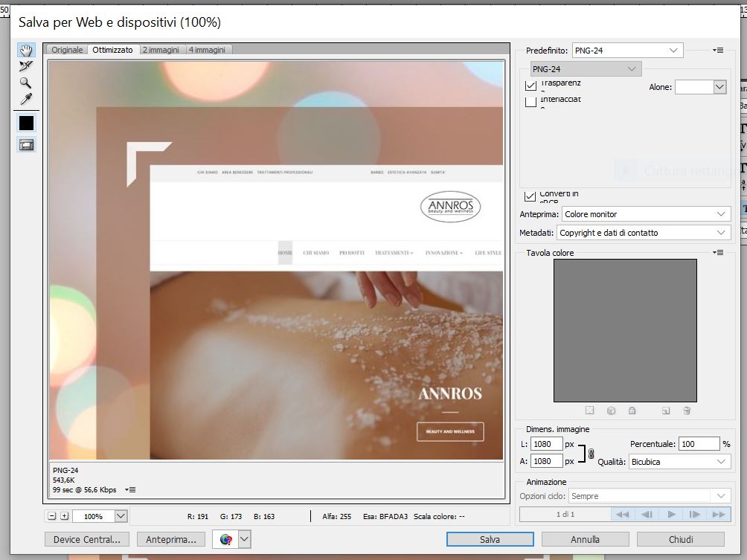Switch to the Ottimizzato tab

click(113, 50)
